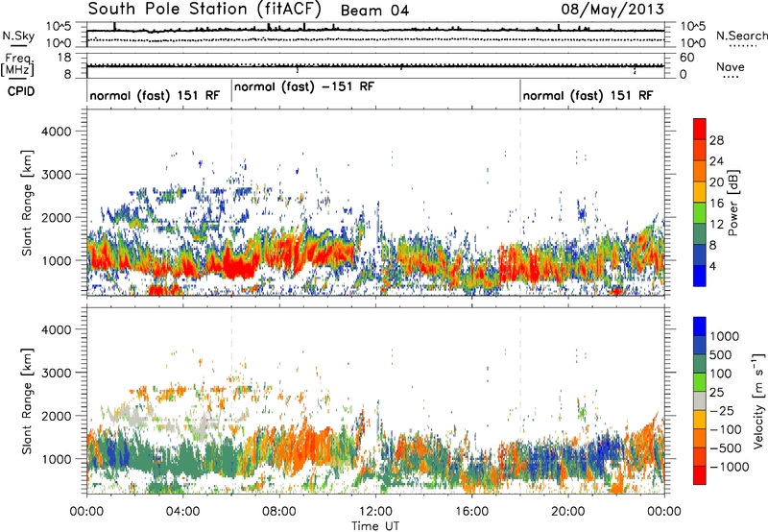
Task: Click the '12:00' time tick label
Action: tap(375, 512)
